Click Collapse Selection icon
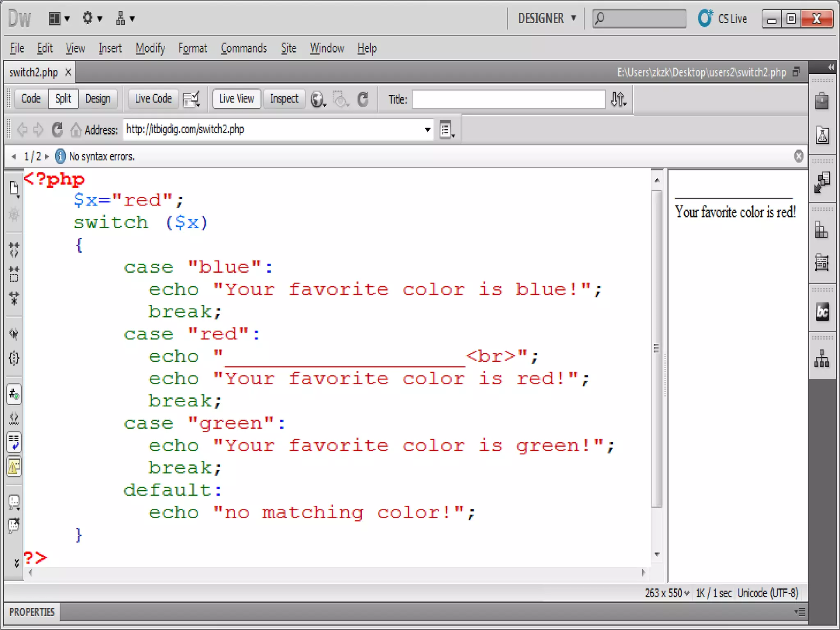This screenshot has height=630, width=840. pos(14,274)
